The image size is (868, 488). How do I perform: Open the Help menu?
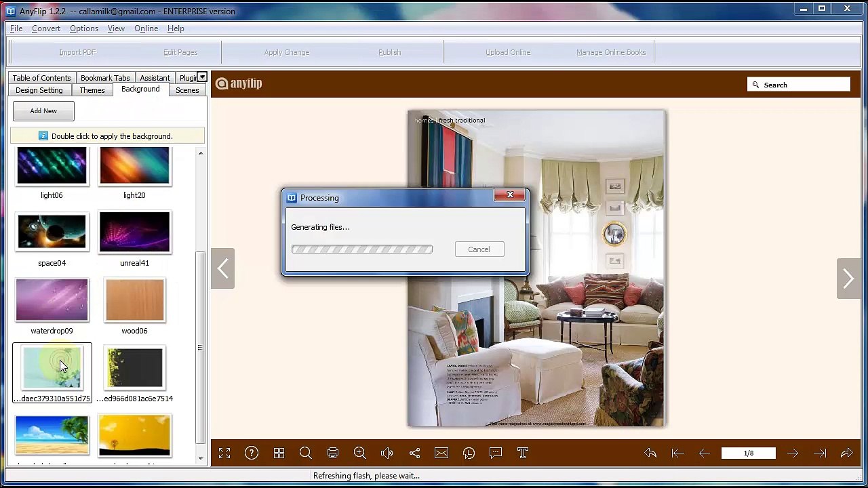coord(176,28)
